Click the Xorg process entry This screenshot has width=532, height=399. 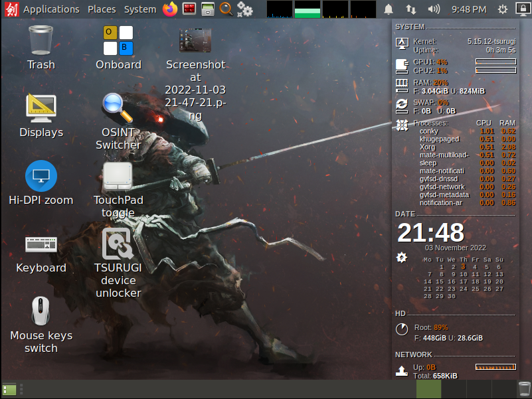coord(427,147)
